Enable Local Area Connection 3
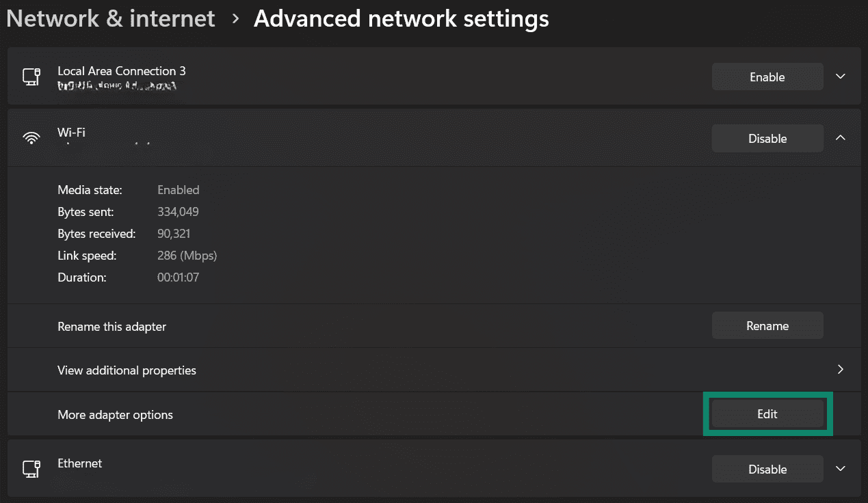 pyautogui.click(x=767, y=77)
